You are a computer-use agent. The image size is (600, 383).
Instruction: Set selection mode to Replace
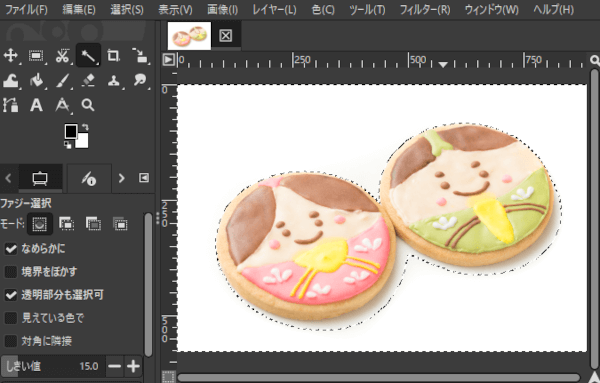point(39,224)
